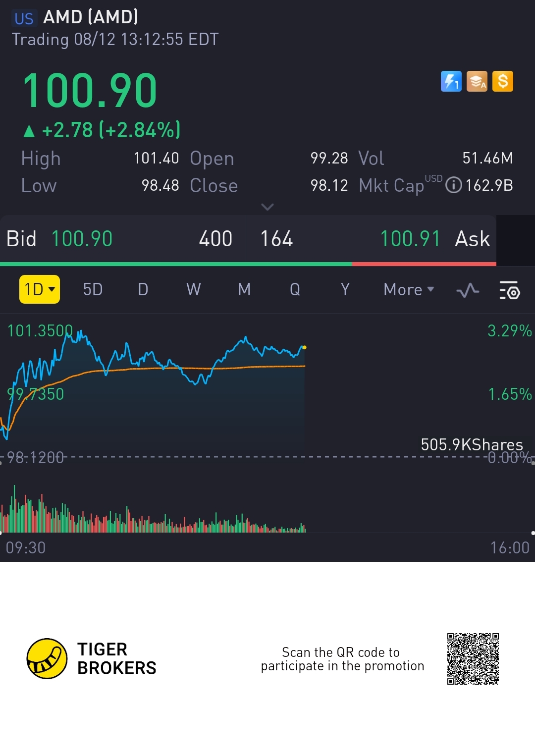Tap the Trading 08/12 13:12:55 EDT status
535x756 pixels.
pyautogui.click(x=115, y=39)
